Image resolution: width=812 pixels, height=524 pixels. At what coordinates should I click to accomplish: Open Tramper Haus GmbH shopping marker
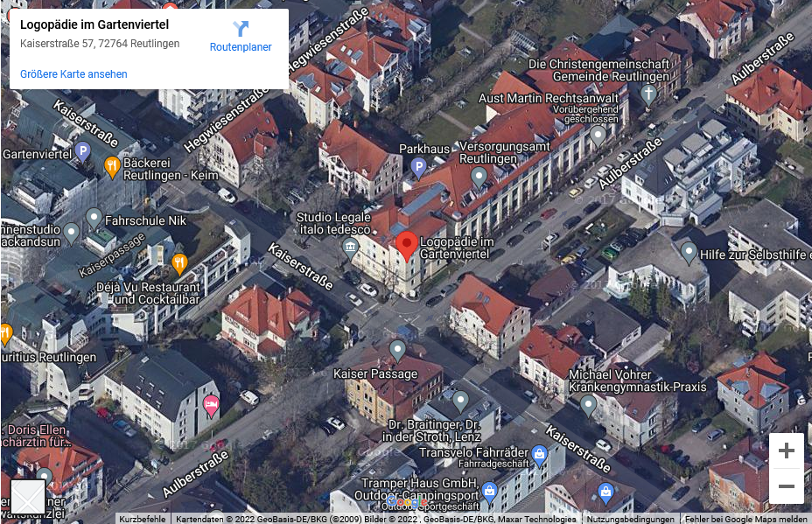tap(489, 491)
